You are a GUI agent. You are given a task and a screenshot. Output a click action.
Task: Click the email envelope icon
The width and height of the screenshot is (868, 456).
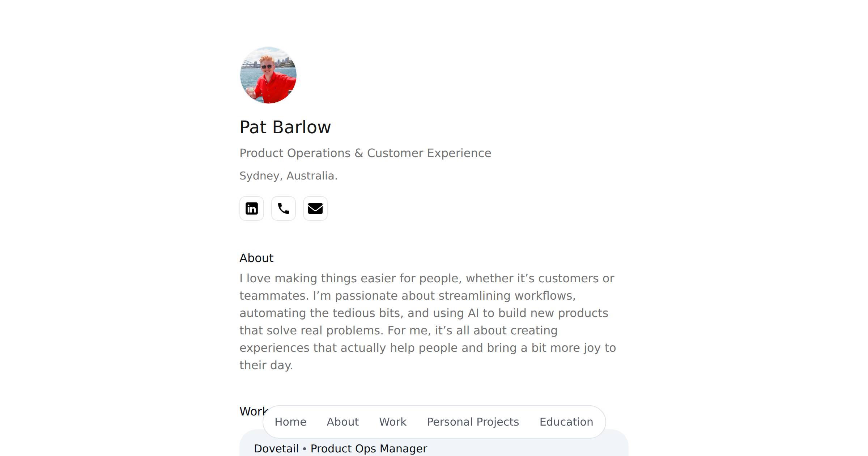pos(315,208)
